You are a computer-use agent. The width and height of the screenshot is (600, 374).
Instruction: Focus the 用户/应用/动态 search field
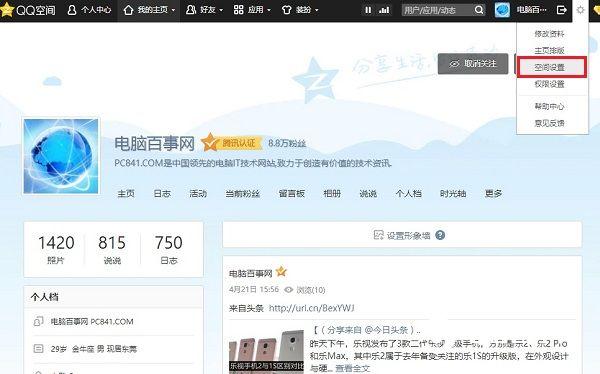pyautogui.click(x=437, y=10)
